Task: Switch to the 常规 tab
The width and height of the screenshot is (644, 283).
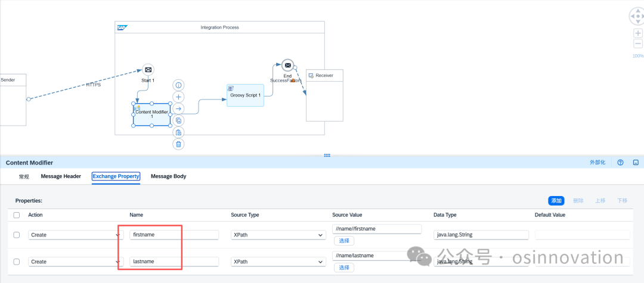Action: click(24, 177)
